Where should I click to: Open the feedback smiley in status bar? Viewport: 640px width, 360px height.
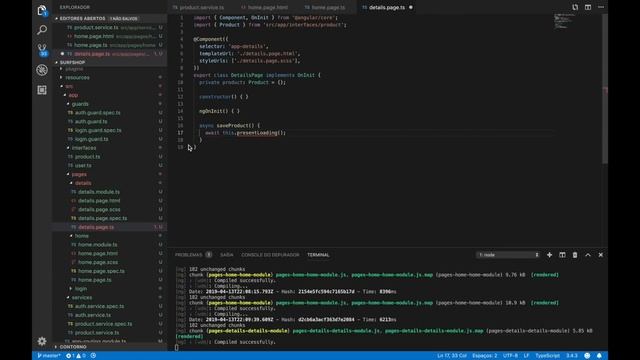pyautogui.click(x=587, y=356)
